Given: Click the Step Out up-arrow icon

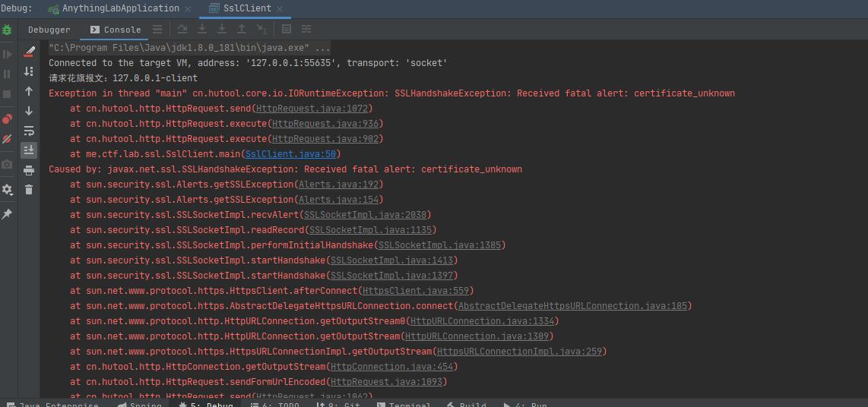Looking at the screenshot, I should 242,30.
